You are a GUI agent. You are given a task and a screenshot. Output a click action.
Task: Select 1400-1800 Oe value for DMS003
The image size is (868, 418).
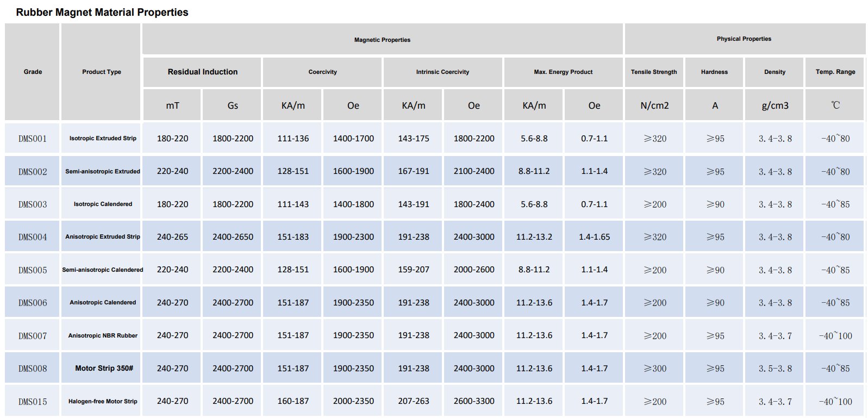[x=353, y=204]
